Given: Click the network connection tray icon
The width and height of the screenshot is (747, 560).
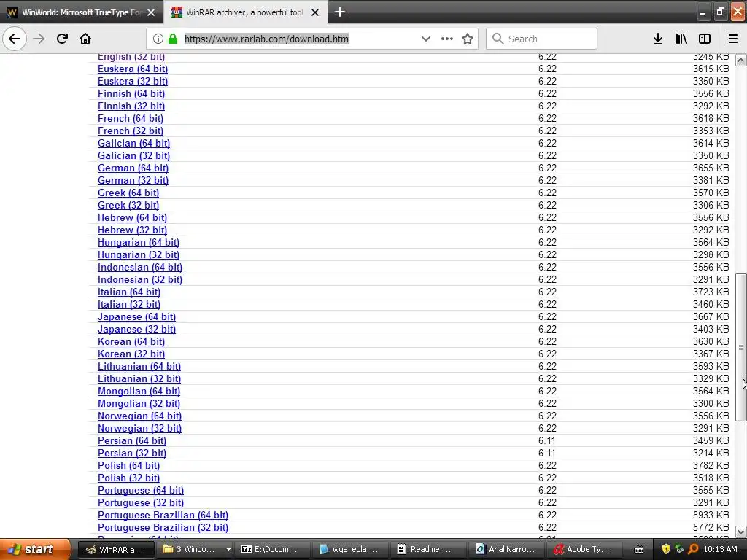Looking at the screenshot, I should (x=679, y=549).
